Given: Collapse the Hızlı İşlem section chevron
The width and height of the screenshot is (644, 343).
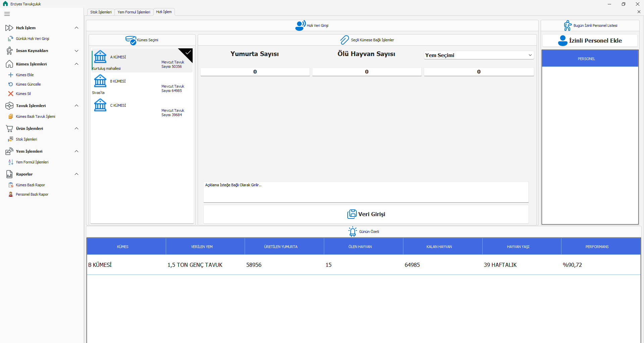Looking at the screenshot, I should coord(77,28).
